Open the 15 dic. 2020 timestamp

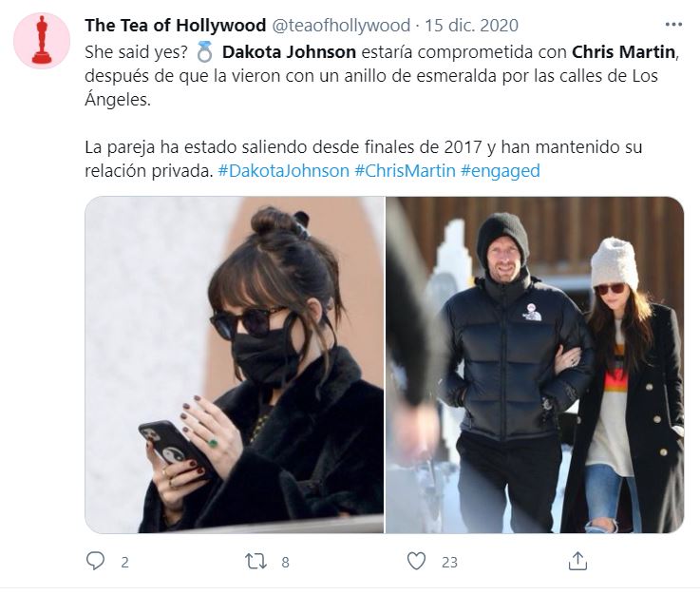[471, 26]
